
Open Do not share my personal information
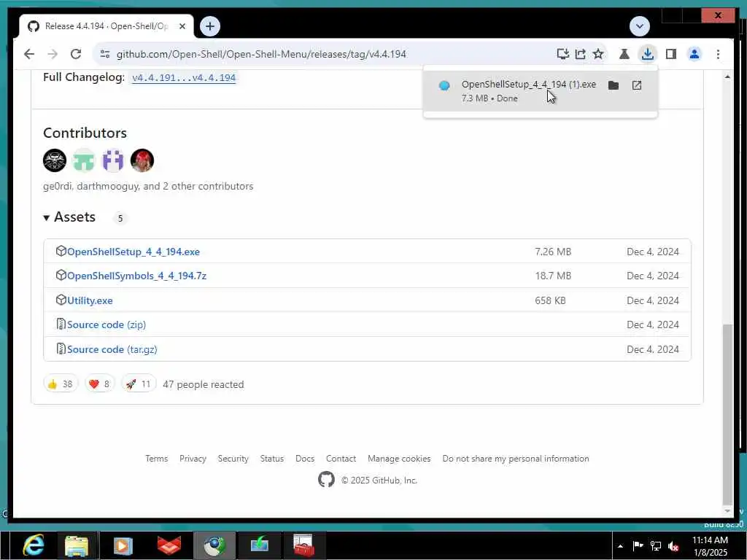coord(516,459)
